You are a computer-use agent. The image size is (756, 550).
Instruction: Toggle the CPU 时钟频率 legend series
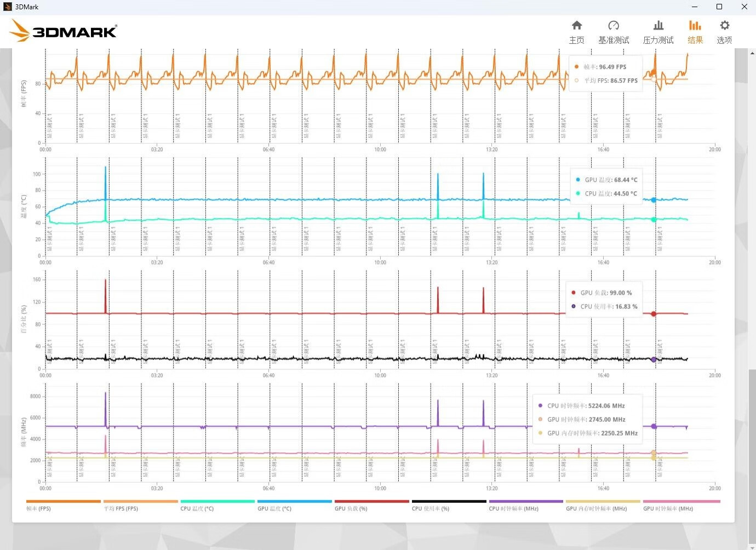tap(526, 505)
